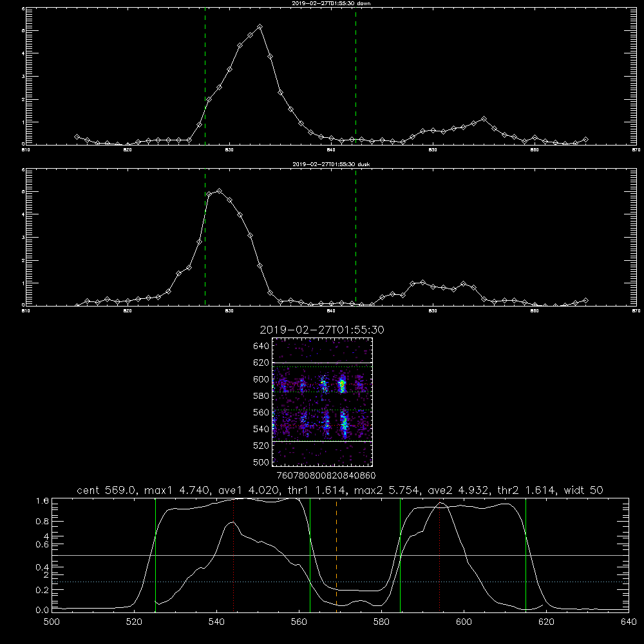Screen dimensions: 644x644
Task: Click the 560 label on bottom plot x-axis
Action: 299,622
